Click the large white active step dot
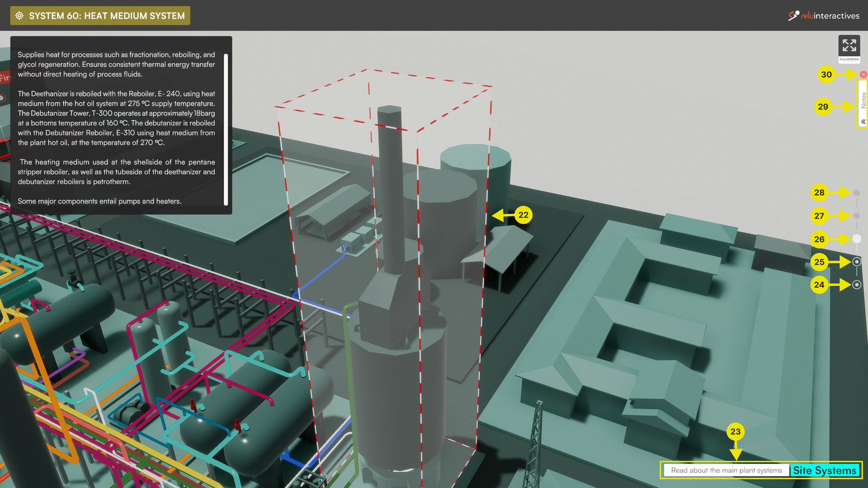Viewport: 868px width, 488px height. click(856, 239)
